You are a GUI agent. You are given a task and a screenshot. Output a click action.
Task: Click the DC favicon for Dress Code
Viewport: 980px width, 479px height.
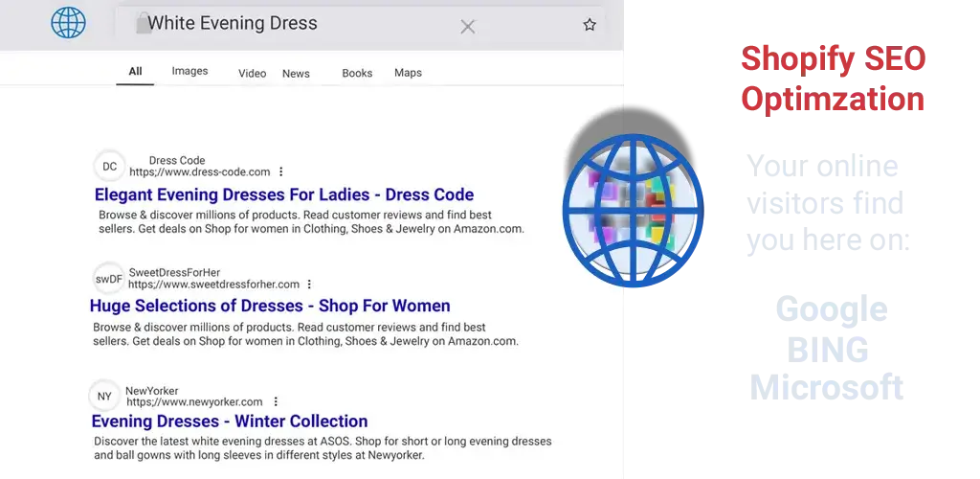tap(110, 167)
